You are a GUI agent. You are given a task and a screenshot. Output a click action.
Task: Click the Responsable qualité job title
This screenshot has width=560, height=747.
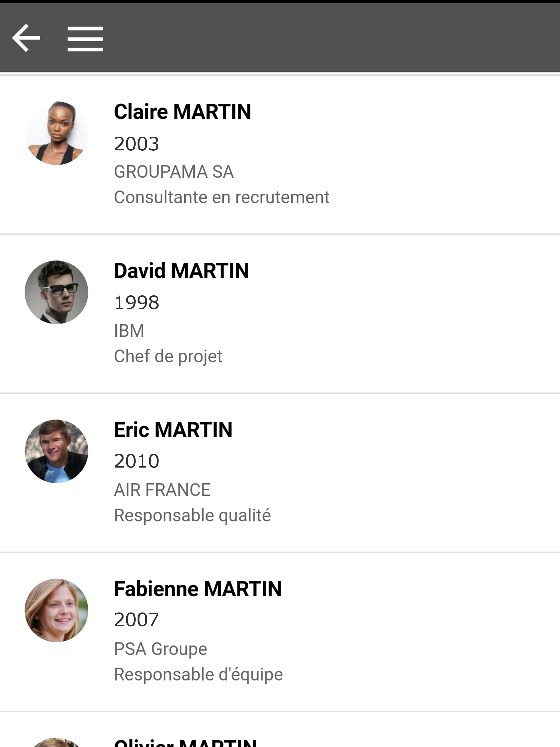point(192,516)
